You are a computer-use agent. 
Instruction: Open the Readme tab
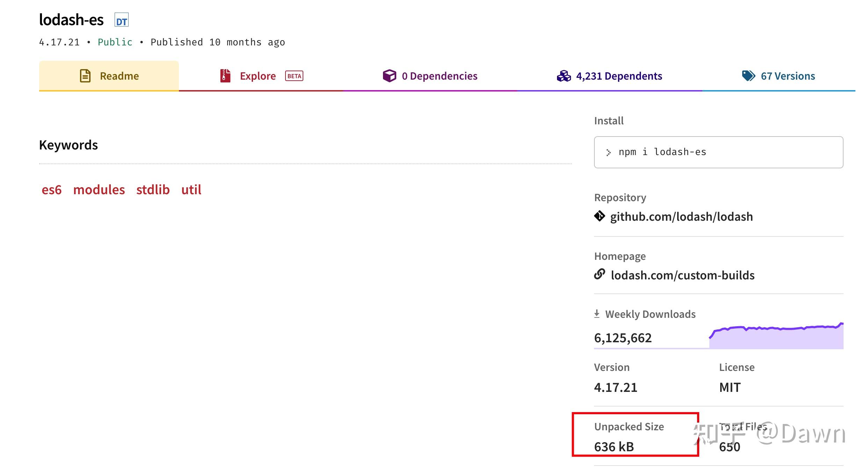point(119,76)
